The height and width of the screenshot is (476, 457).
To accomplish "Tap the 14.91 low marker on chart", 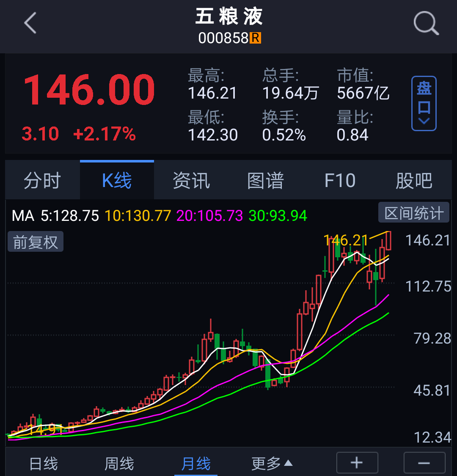I will pyautogui.click(x=44, y=429).
